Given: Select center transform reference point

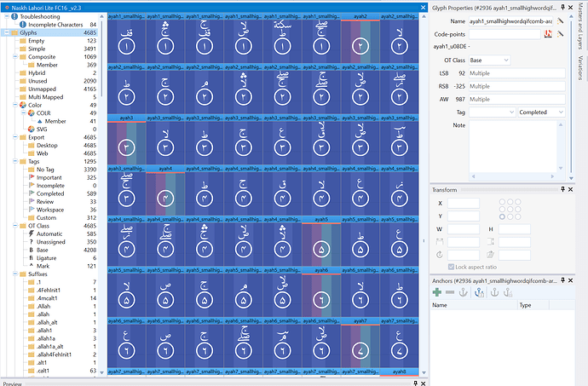Looking at the screenshot, I should pos(510,210).
